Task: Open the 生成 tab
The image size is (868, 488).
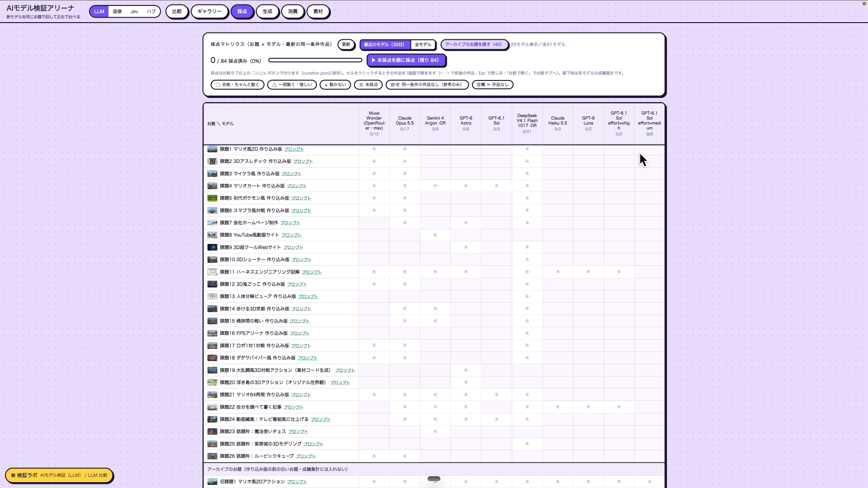Action: [268, 12]
